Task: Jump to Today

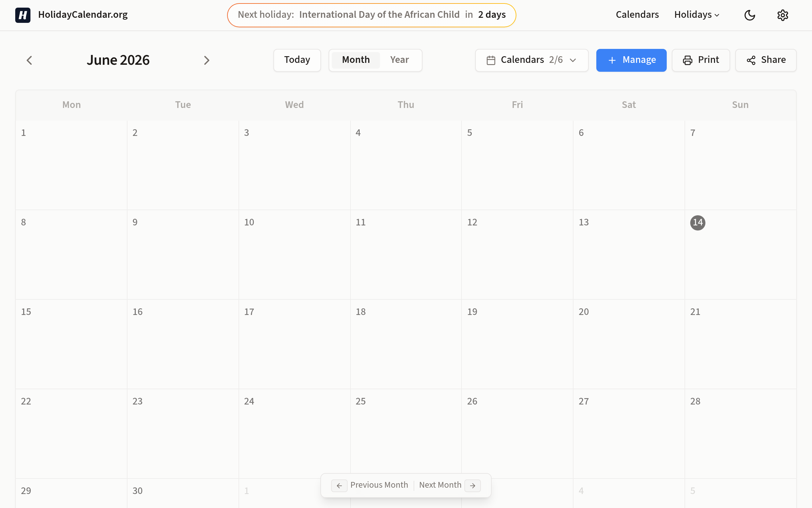Action: (297, 60)
